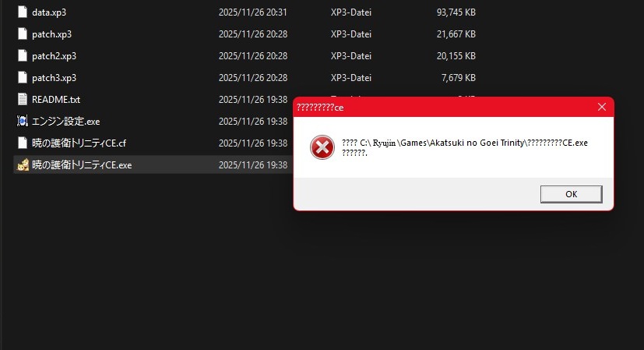Screen dimensions: 644x350
Task: Close the error dialog with the X button
Action: coord(602,107)
